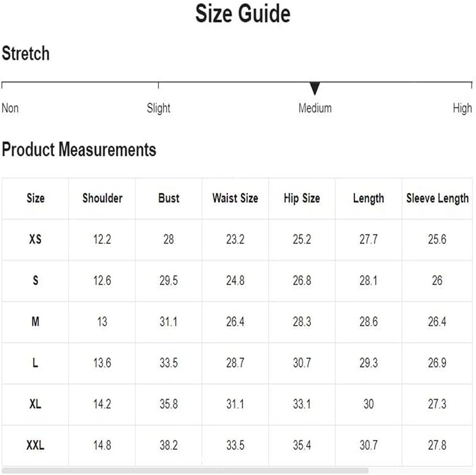Screen dimensions: 476x475
Task: Click the XL bust value 35.8
Action: pos(169,404)
